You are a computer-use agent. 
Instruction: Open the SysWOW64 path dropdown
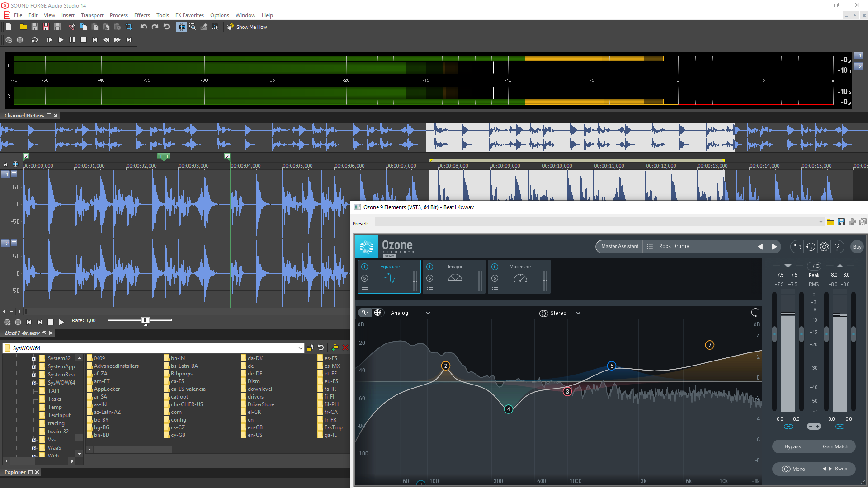coord(301,348)
